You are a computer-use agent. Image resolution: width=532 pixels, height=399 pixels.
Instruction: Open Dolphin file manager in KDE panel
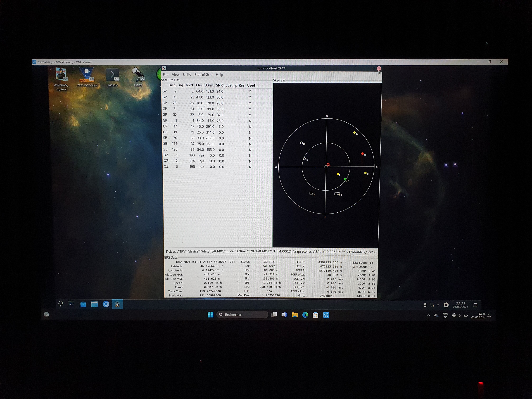[x=94, y=304]
